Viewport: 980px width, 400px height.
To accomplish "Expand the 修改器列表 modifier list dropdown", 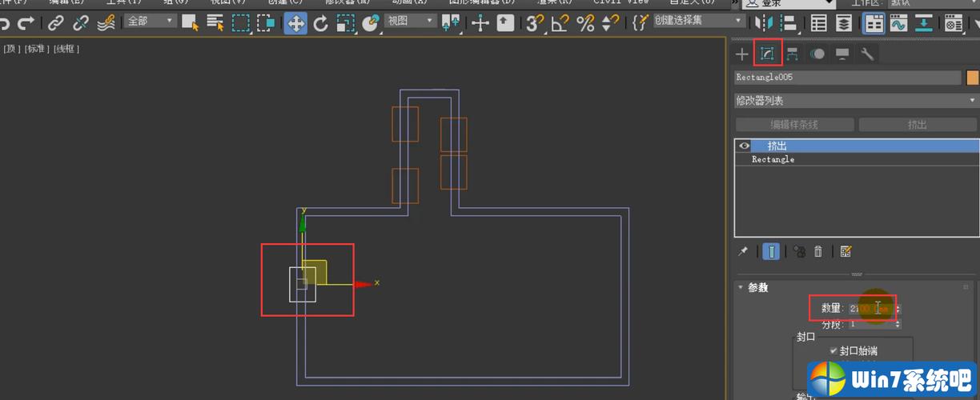I will coord(855,101).
